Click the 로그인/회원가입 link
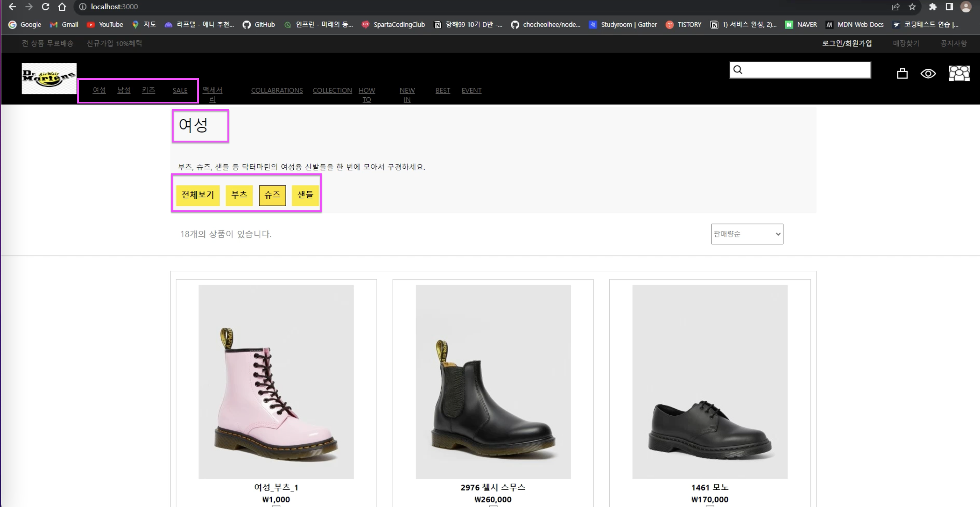Viewport: 980px width, 507px height. pyautogui.click(x=847, y=43)
